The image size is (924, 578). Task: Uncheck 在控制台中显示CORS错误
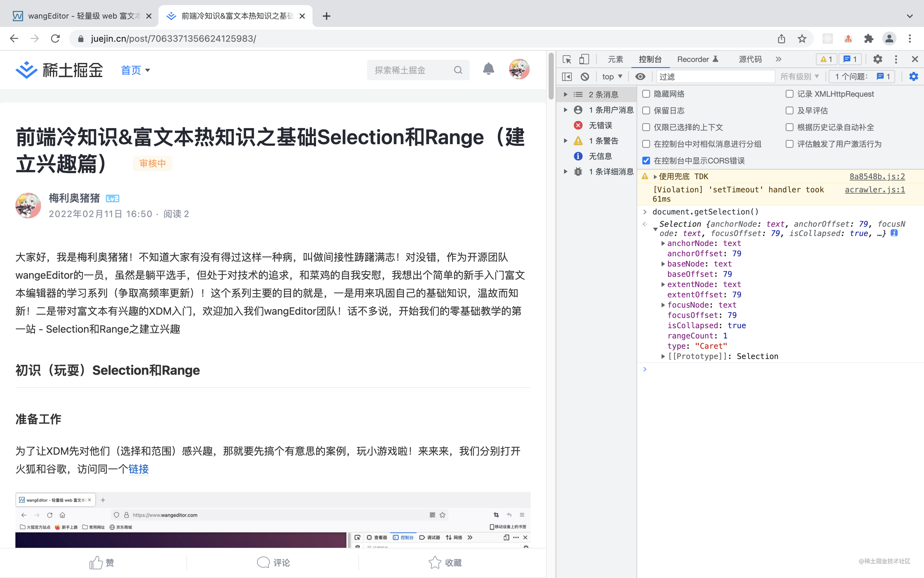coord(646,161)
